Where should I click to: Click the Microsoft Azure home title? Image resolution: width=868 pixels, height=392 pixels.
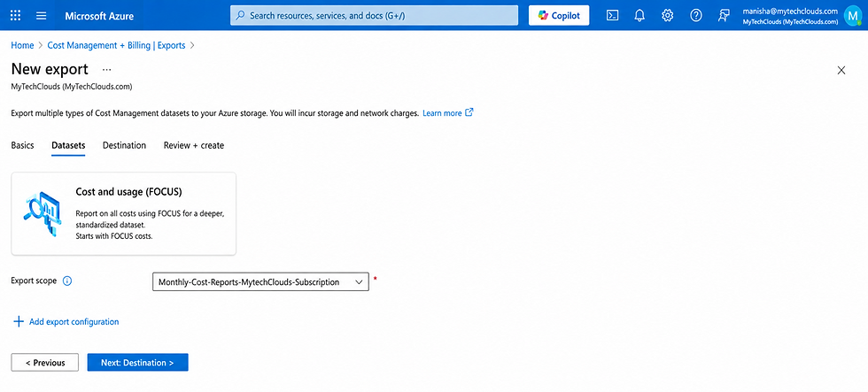pos(99,15)
